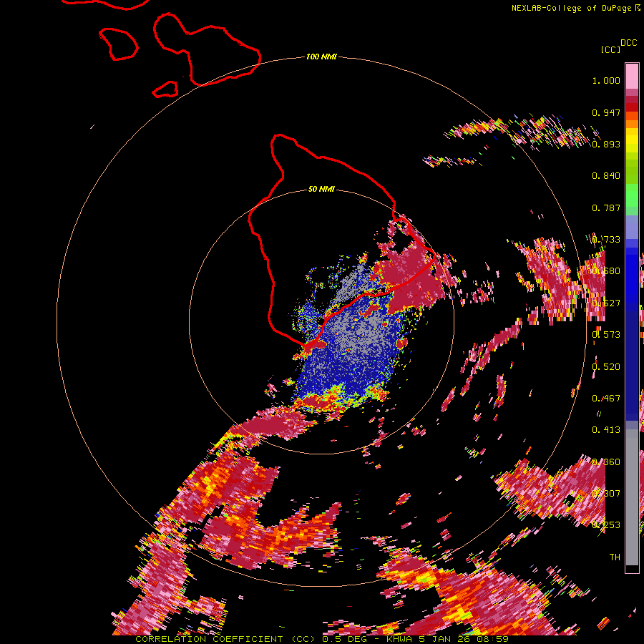644x644 pixels.
Task: Click the 0.787 scale value
Action: 606,208
